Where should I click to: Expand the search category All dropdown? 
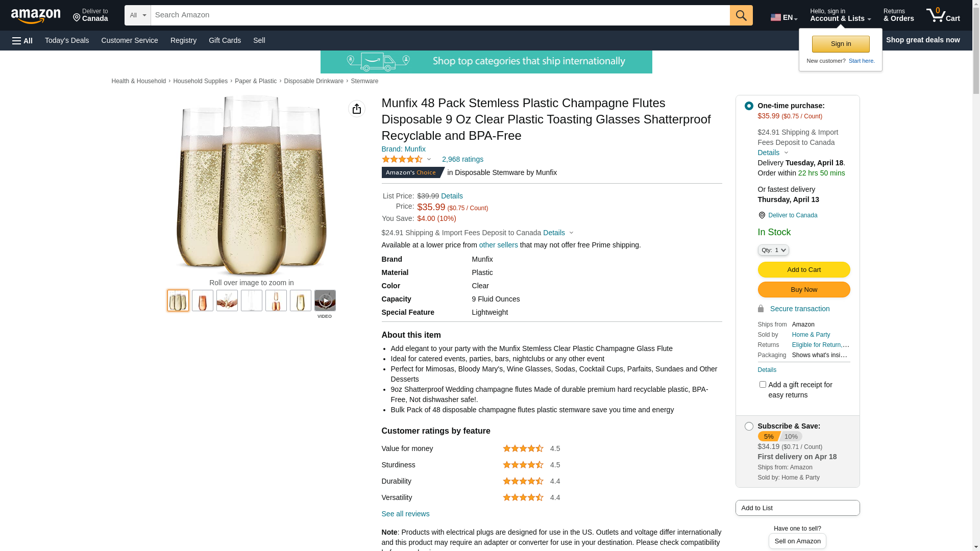137,15
